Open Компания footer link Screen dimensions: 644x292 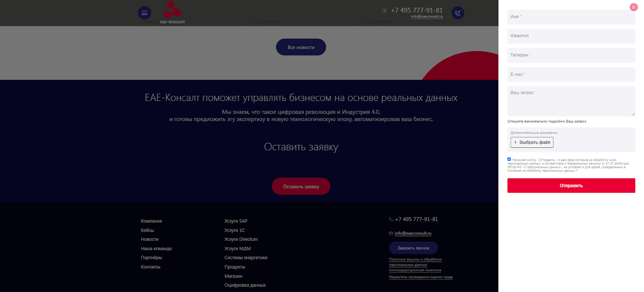(x=151, y=221)
